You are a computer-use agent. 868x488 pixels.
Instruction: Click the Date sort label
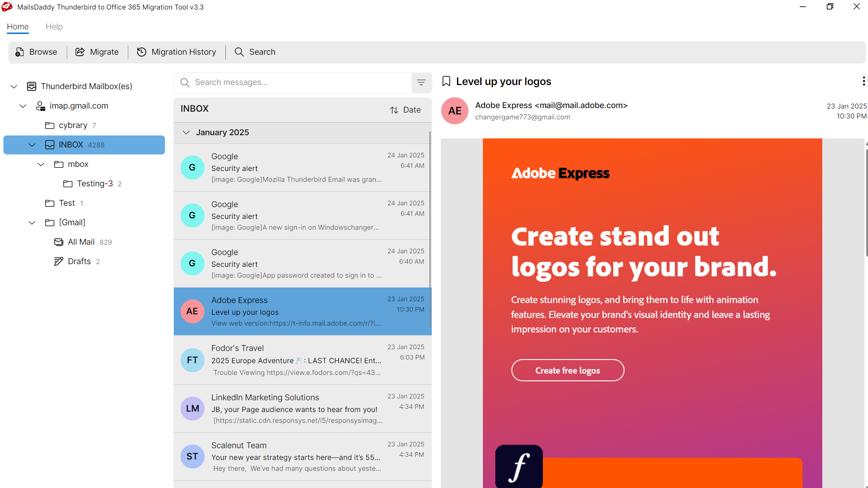[x=412, y=110]
